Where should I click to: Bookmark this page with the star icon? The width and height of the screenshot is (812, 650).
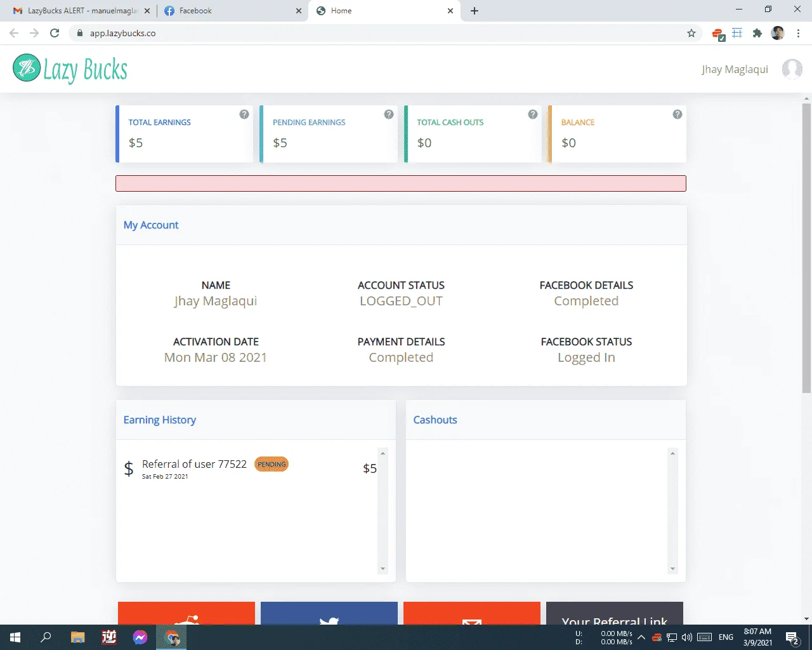pyautogui.click(x=691, y=33)
